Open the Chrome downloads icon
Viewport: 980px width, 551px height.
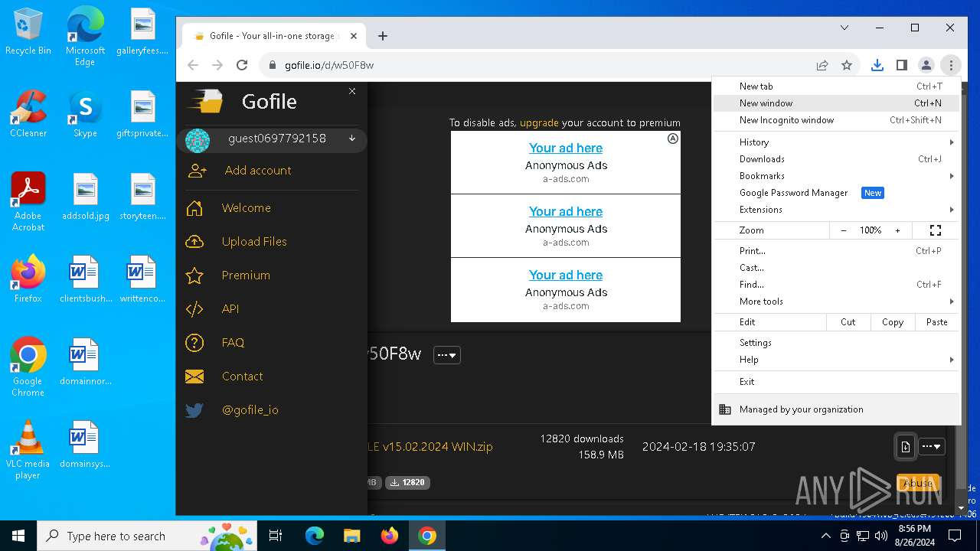(877, 65)
